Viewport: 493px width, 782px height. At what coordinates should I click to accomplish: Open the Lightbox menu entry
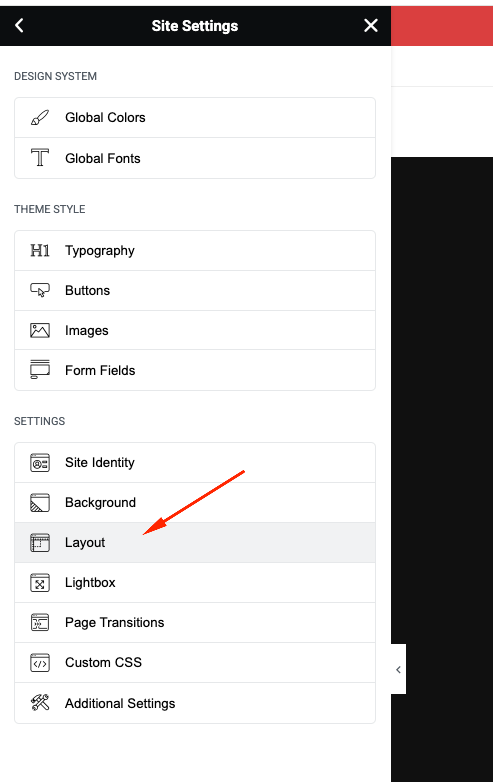195,583
